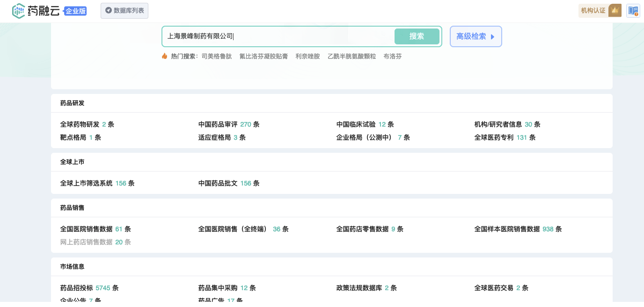Click the 企业版 enterprise badge
This screenshot has height=307, width=644.
(75, 11)
